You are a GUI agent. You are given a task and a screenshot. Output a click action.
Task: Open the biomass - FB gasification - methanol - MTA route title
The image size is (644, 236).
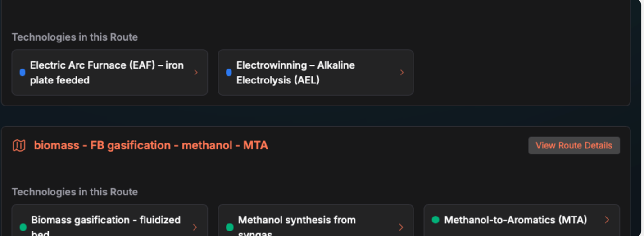point(151,145)
